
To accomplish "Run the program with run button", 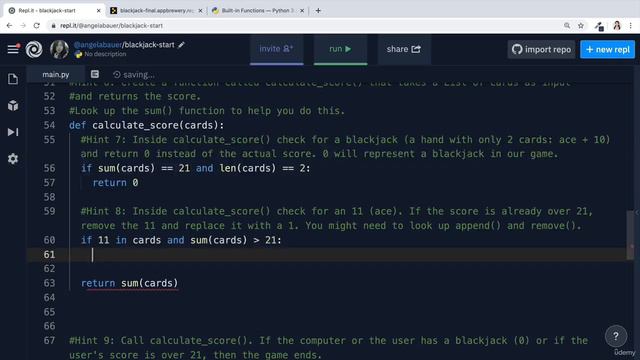I will coord(340,49).
